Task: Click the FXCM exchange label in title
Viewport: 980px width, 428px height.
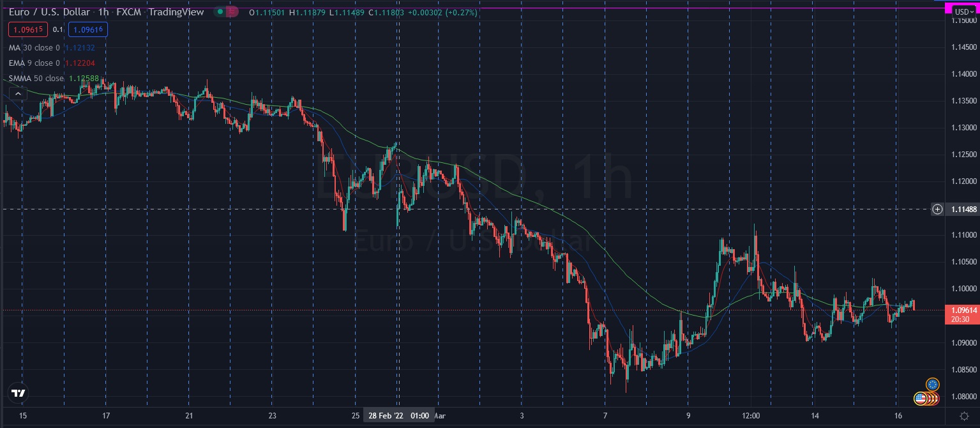Action: (128, 12)
